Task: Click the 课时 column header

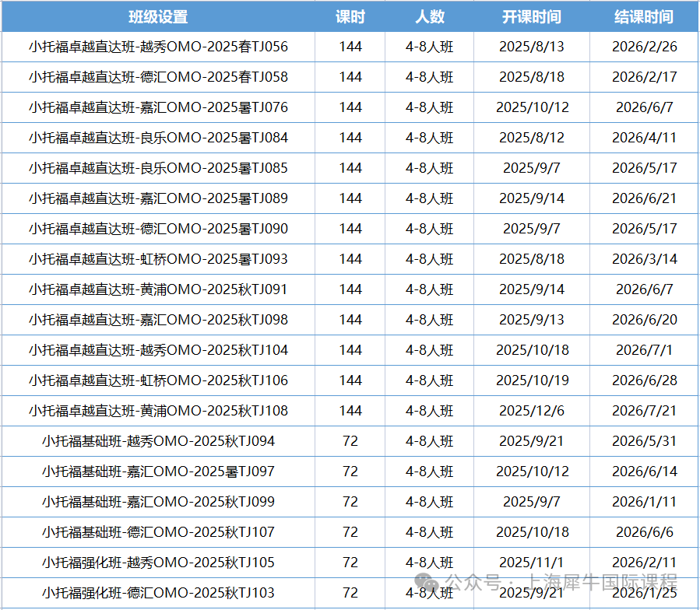Action: [350, 16]
